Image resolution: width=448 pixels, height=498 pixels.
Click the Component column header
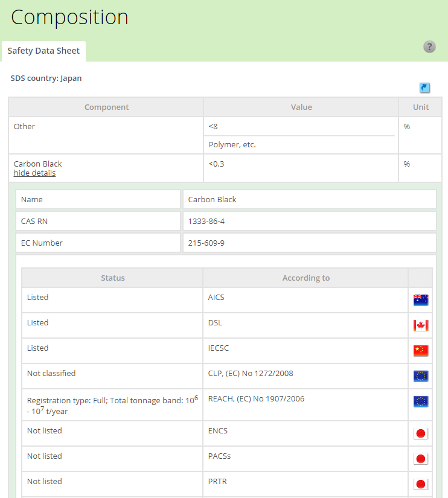tap(106, 107)
